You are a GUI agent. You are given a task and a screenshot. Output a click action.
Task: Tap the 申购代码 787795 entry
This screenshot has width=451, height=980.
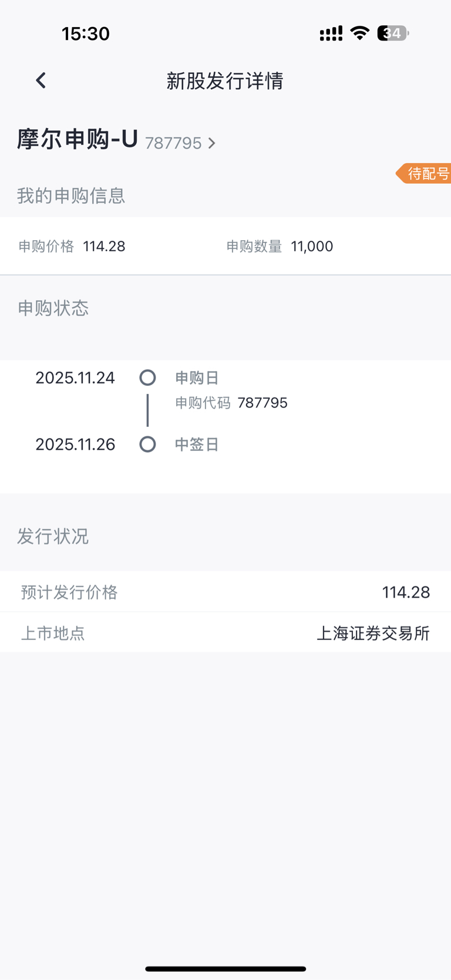coord(231,403)
